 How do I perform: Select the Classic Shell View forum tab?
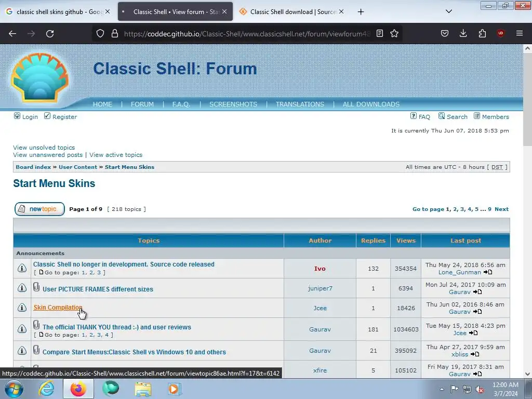tap(175, 12)
